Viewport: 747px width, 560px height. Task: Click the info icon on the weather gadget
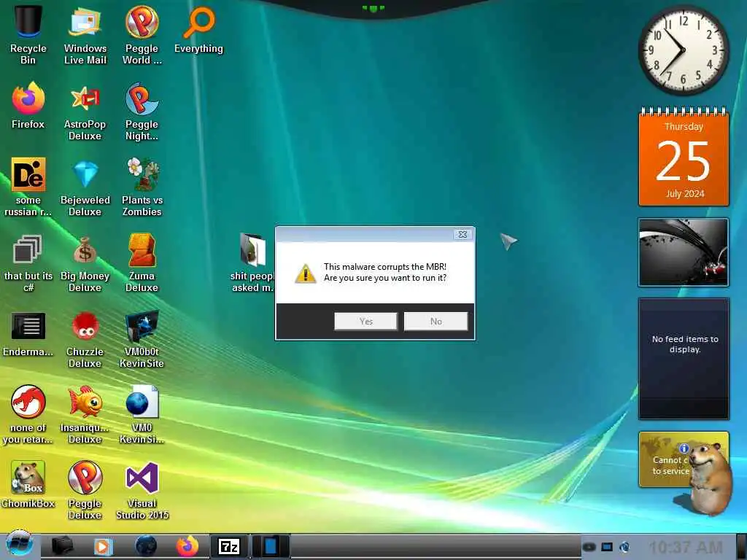coord(684,448)
